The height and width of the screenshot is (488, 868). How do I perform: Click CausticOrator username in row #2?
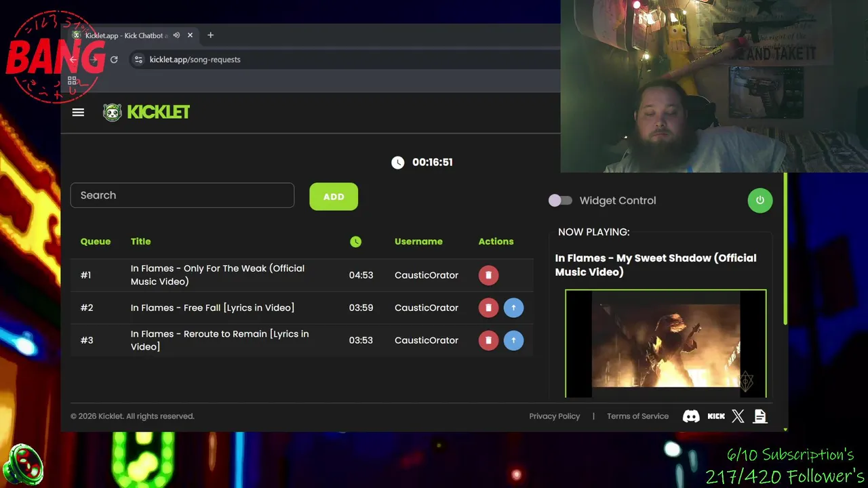coord(427,308)
